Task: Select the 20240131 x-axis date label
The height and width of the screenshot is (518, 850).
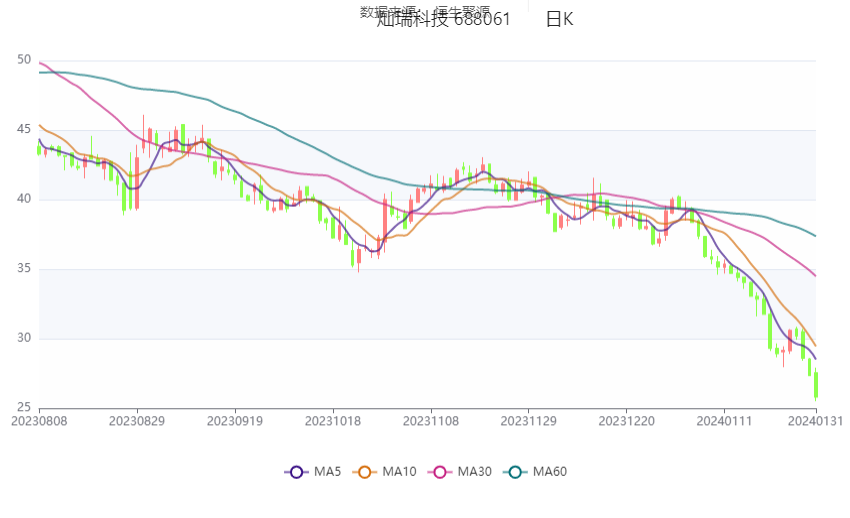Action: coord(815,422)
